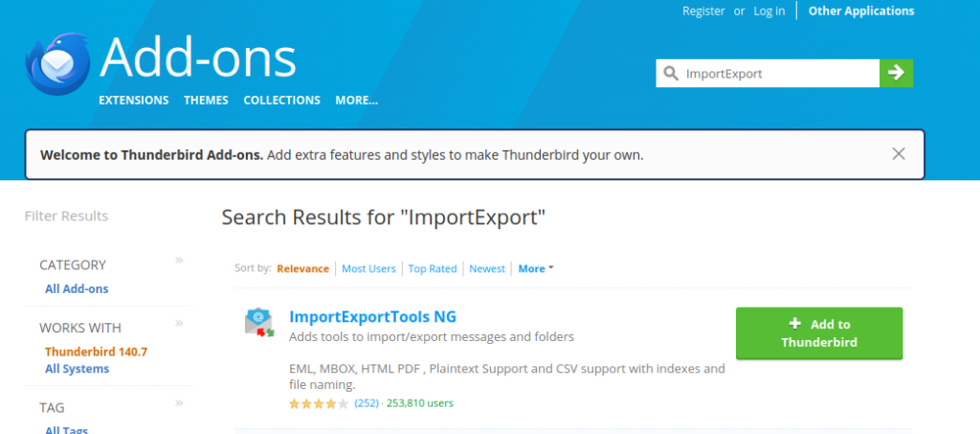Click the ImportExportTools NG add-on icon
The image size is (980, 434).
(x=259, y=323)
